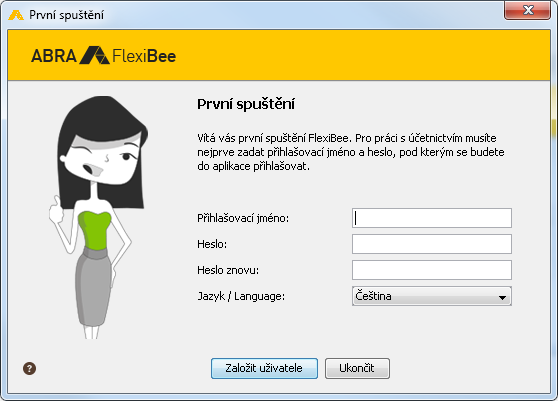Expand language list using the dropdown arrow
The width and height of the screenshot is (558, 401).
pyautogui.click(x=502, y=297)
